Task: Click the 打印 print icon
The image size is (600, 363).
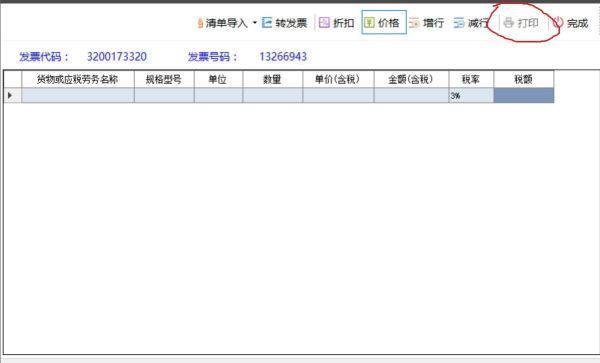Action: pyautogui.click(x=508, y=23)
